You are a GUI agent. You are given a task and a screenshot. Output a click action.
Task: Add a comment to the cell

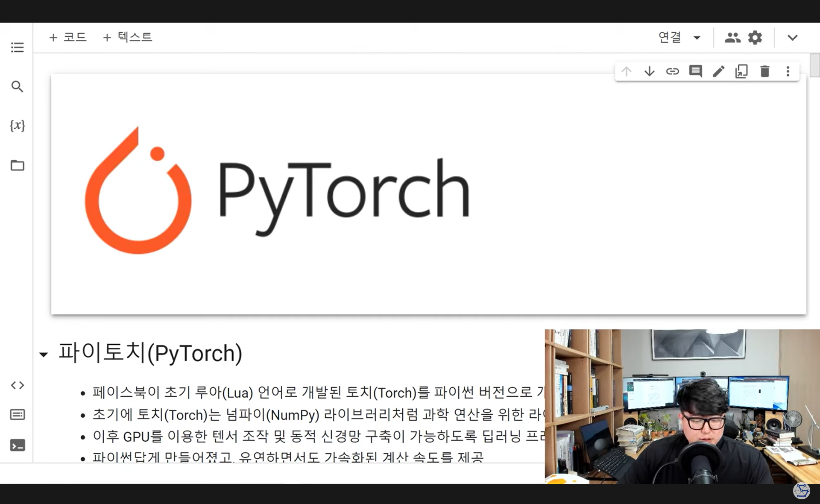click(x=695, y=71)
